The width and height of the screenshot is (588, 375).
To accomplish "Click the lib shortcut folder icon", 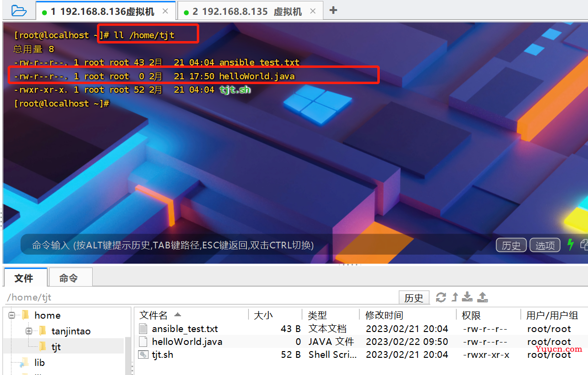I will [x=25, y=363].
